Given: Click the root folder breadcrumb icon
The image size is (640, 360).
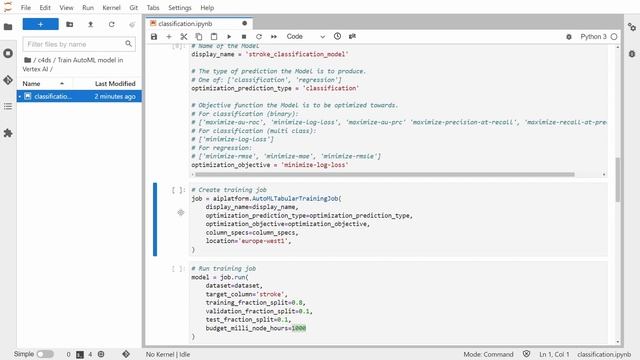Looking at the screenshot, I should [27, 60].
